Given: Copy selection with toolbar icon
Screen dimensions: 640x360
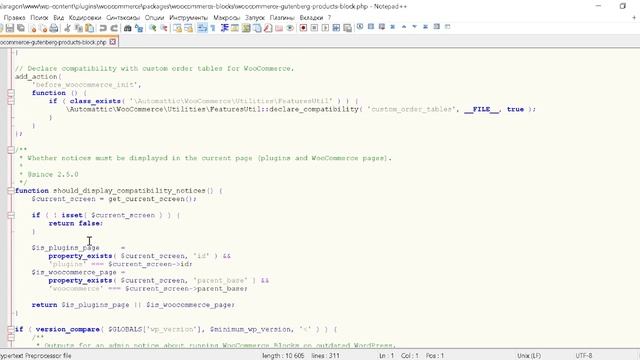Looking at the screenshot, I should 78,28.
